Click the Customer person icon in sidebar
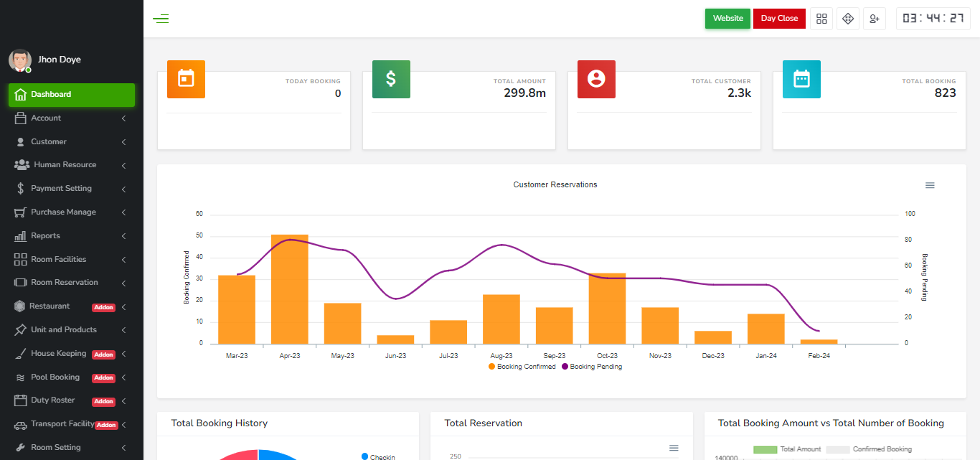Viewport: 980px width, 460px height. [x=21, y=142]
